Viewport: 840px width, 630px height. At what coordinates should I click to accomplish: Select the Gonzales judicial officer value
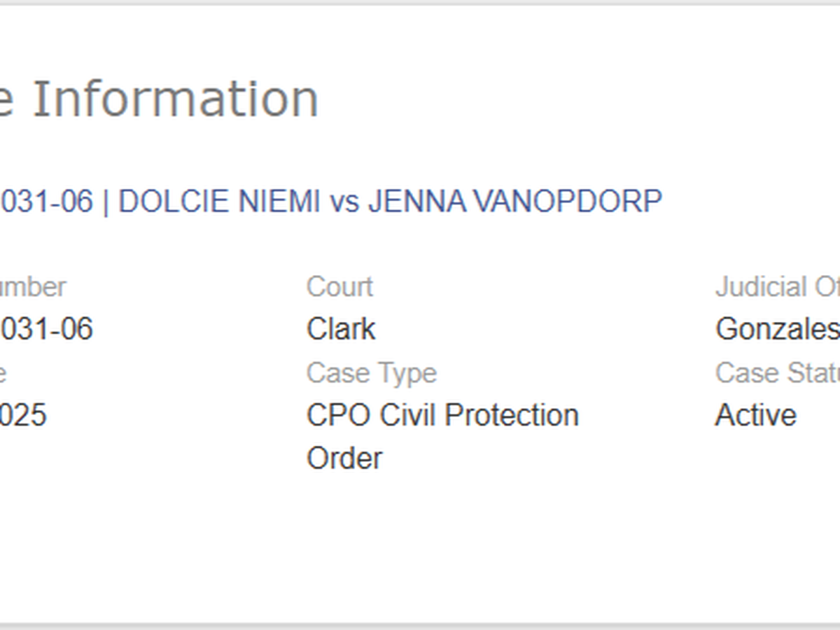[x=777, y=329]
